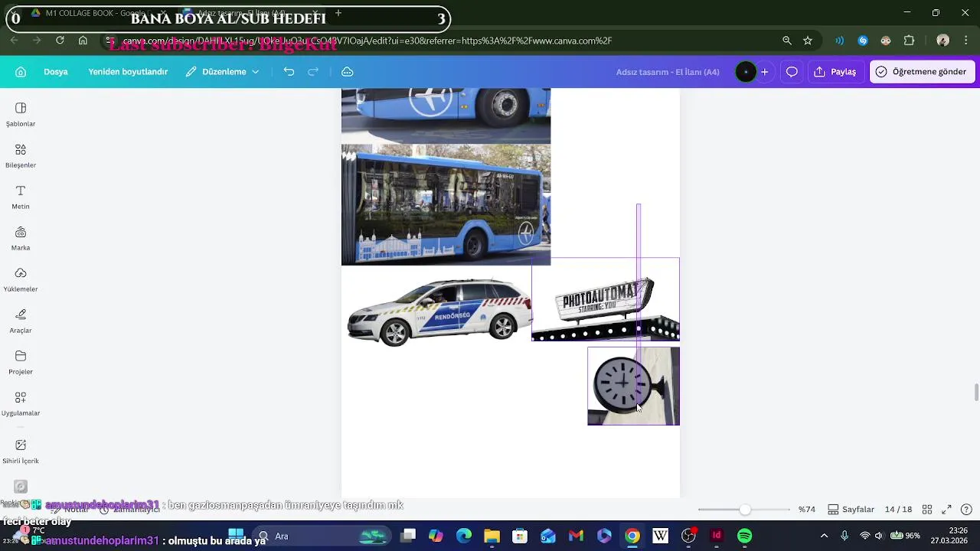980x551 pixels.
Task: Open the Şablonlar templates panel
Action: click(21, 114)
